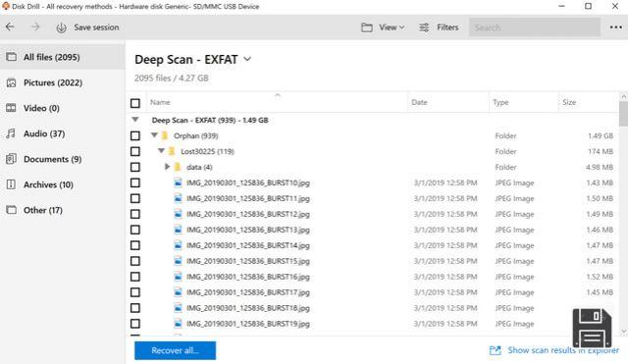
Task: Select the Documents (9) category
Action: pyautogui.click(x=63, y=159)
